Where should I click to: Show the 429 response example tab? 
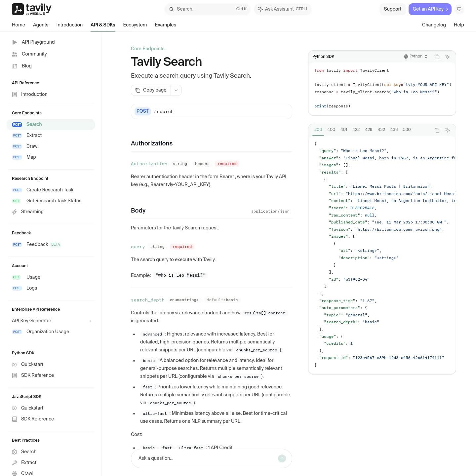369,130
